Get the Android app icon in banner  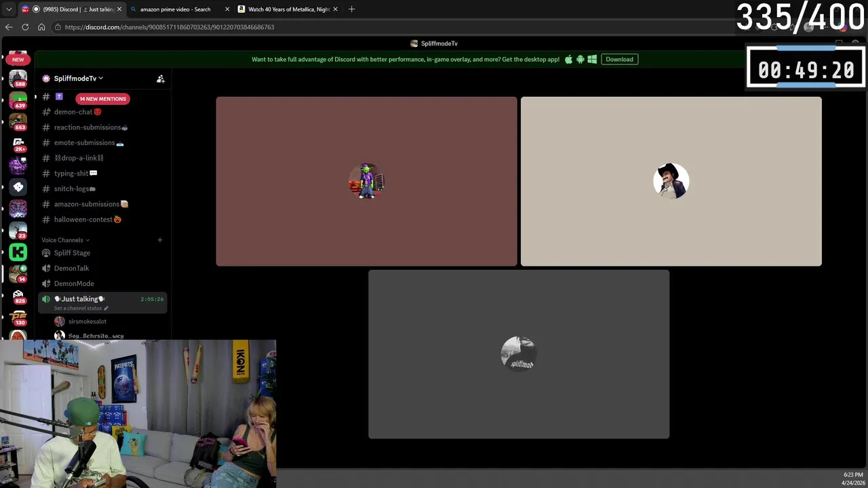pyautogui.click(x=580, y=59)
